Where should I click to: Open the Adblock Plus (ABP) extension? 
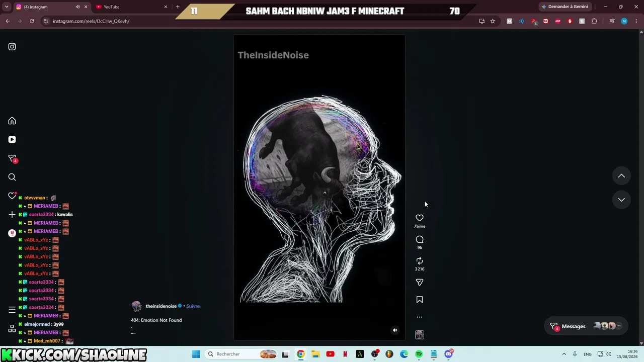pyautogui.click(x=557, y=21)
